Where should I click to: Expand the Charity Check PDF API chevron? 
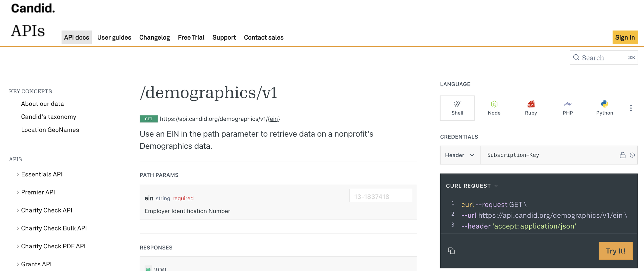point(18,246)
